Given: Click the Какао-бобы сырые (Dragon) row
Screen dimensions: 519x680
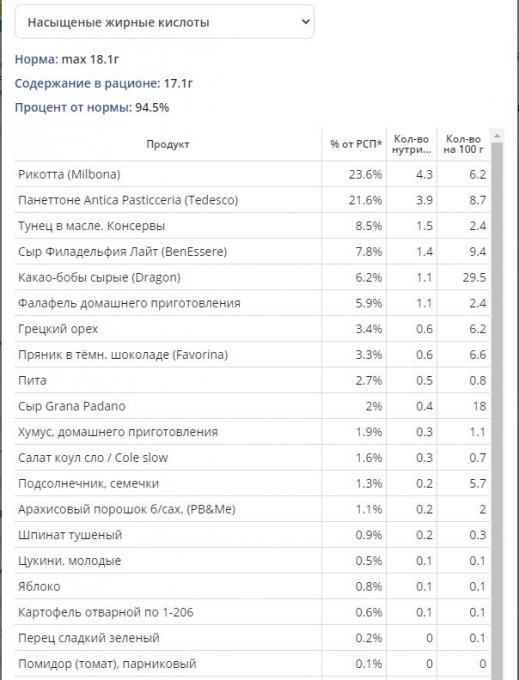Looking at the screenshot, I should 252,277.
